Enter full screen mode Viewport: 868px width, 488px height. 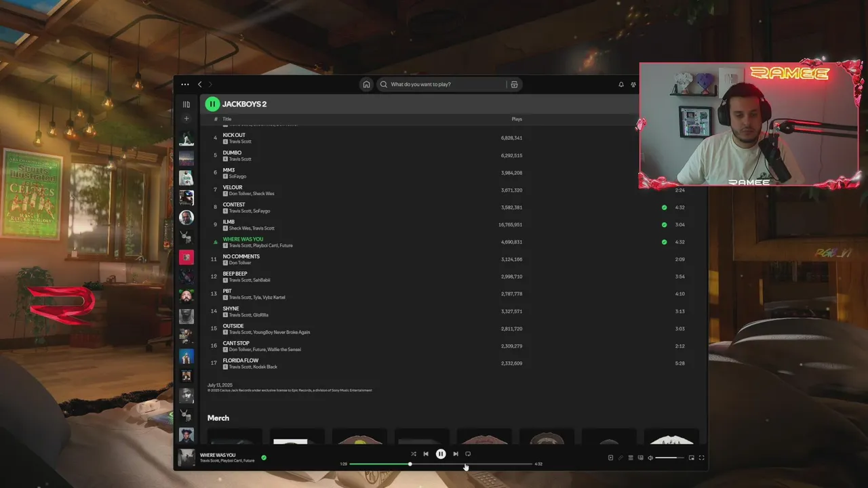702,457
